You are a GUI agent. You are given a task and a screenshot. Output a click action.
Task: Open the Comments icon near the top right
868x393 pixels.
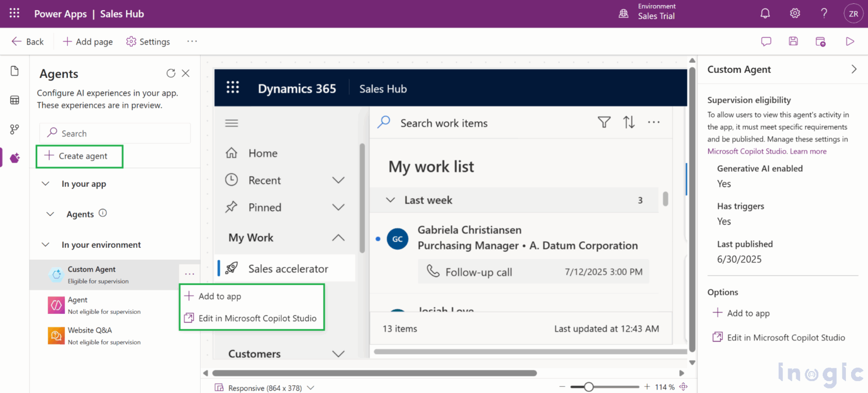766,41
